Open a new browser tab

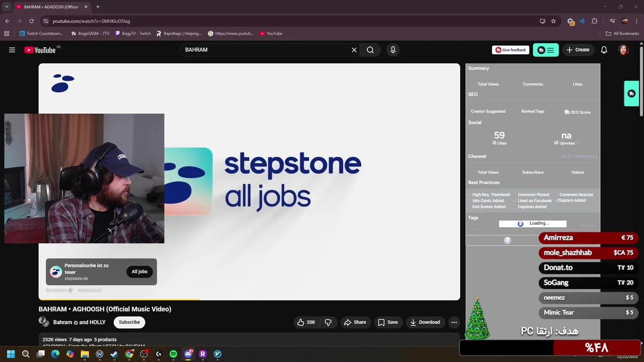click(98, 7)
